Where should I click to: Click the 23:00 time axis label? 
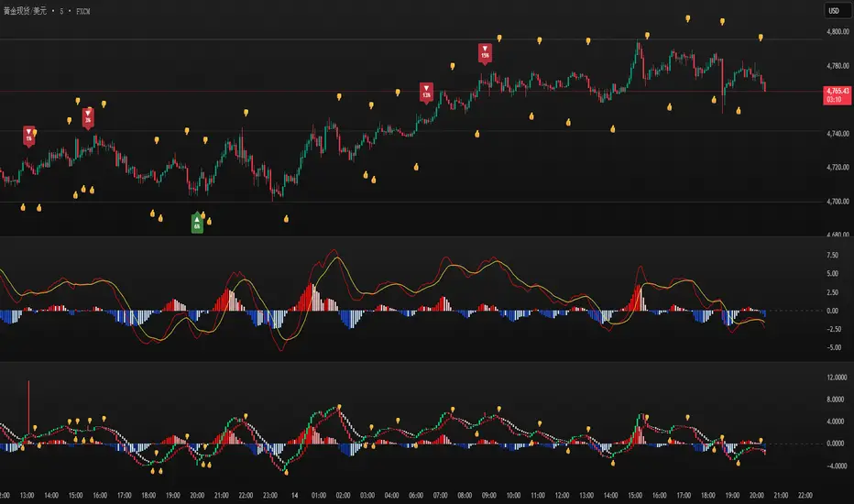(x=270, y=495)
